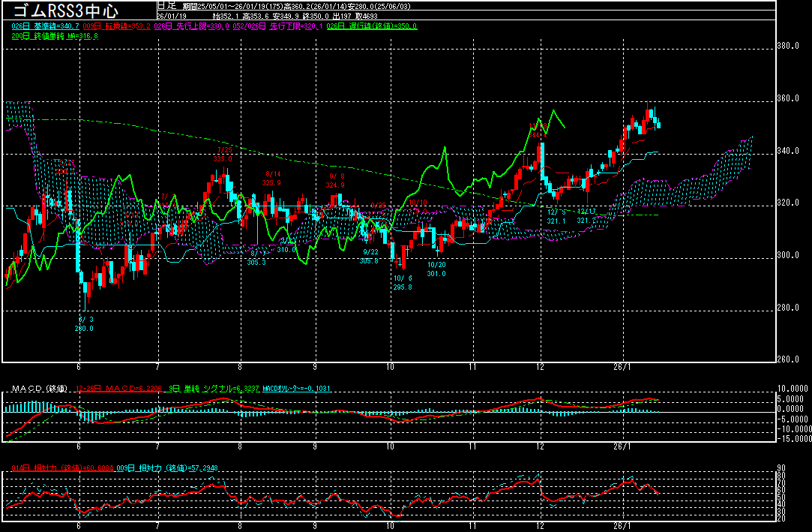Select the 日足 timeframe label
Screen dimensions: 812x532
166,5
